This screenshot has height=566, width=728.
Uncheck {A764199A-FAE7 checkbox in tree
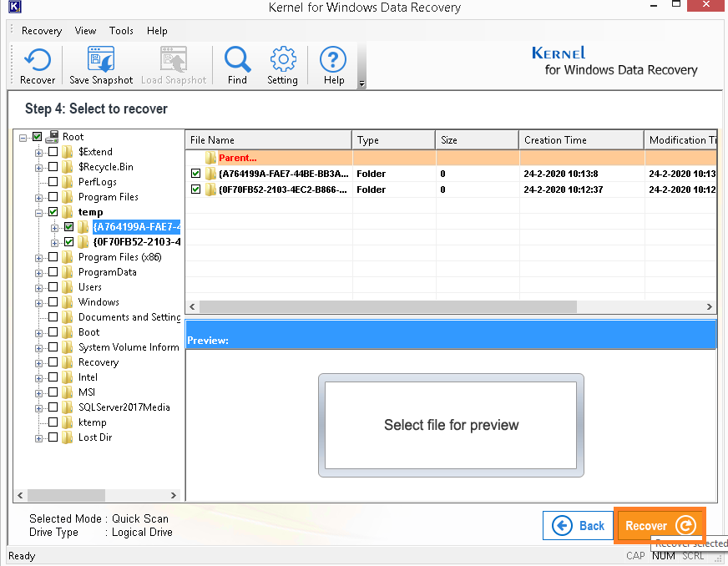68,226
